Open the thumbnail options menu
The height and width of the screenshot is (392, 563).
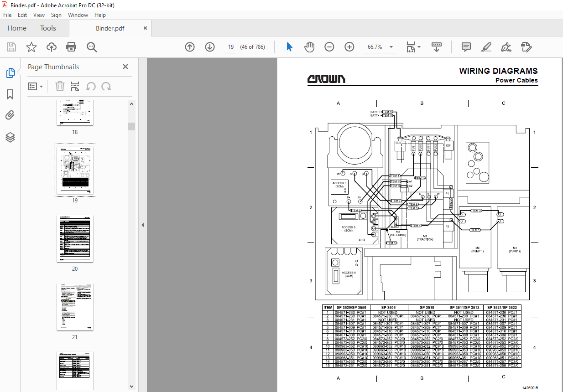coord(35,86)
